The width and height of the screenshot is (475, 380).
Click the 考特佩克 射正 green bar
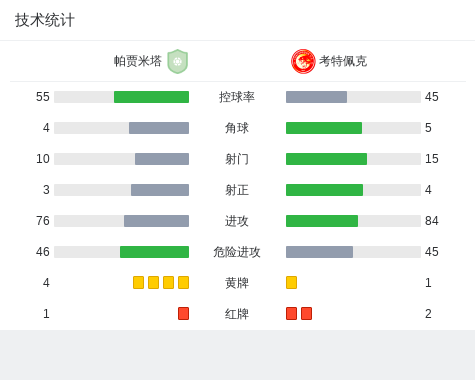324,190
